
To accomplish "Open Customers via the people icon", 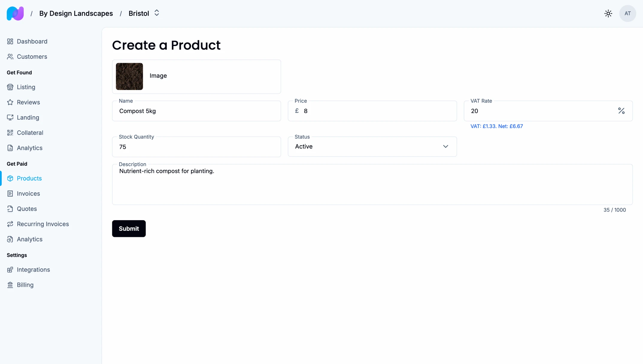I will 10,57.
